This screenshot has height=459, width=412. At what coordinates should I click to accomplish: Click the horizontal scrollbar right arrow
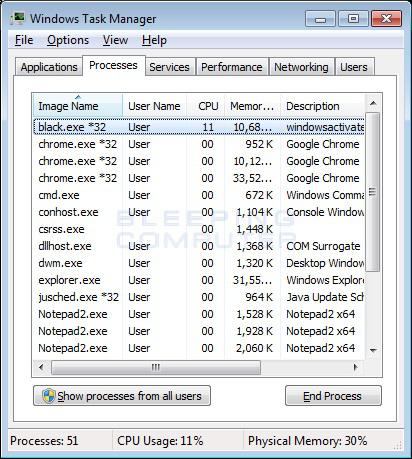pyautogui.click(x=356, y=367)
